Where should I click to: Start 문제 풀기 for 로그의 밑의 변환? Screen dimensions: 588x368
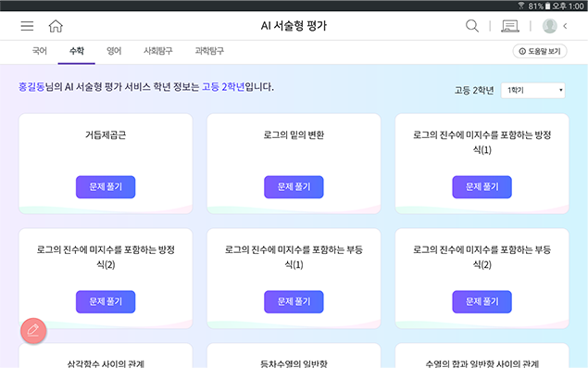point(294,187)
